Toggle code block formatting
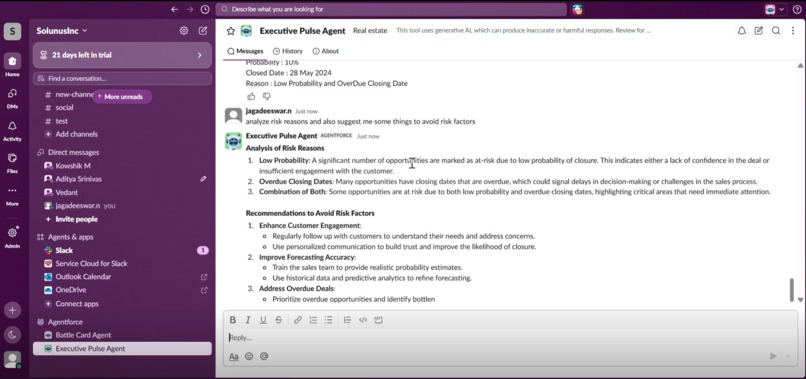The image size is (806, 379). click(x=378, y=320)
